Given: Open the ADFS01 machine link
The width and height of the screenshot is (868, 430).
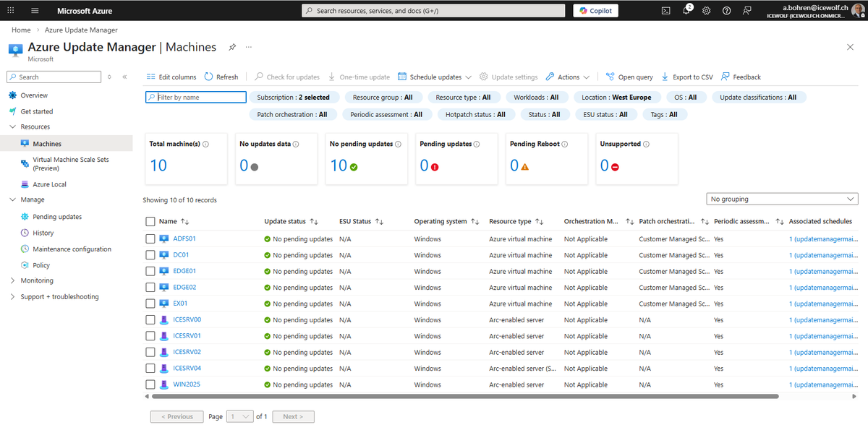Looking at the screenshot, I should [x=184, y=238].
